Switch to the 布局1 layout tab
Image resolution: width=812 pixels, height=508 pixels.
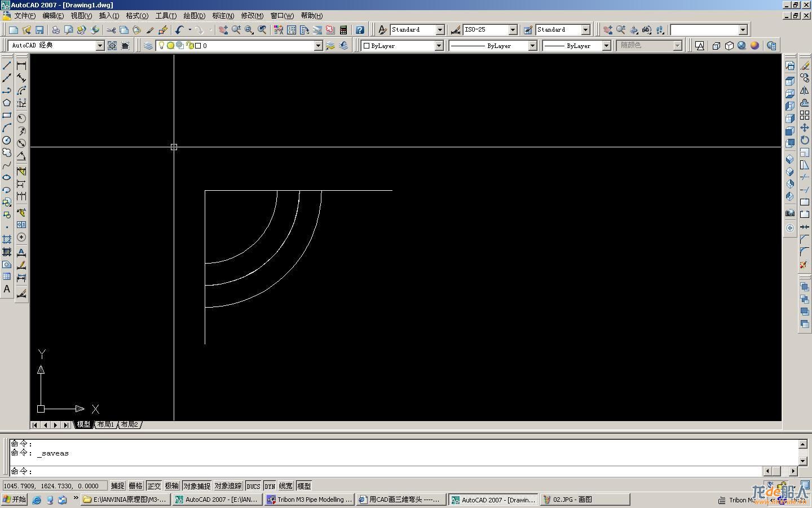[105, 424]
